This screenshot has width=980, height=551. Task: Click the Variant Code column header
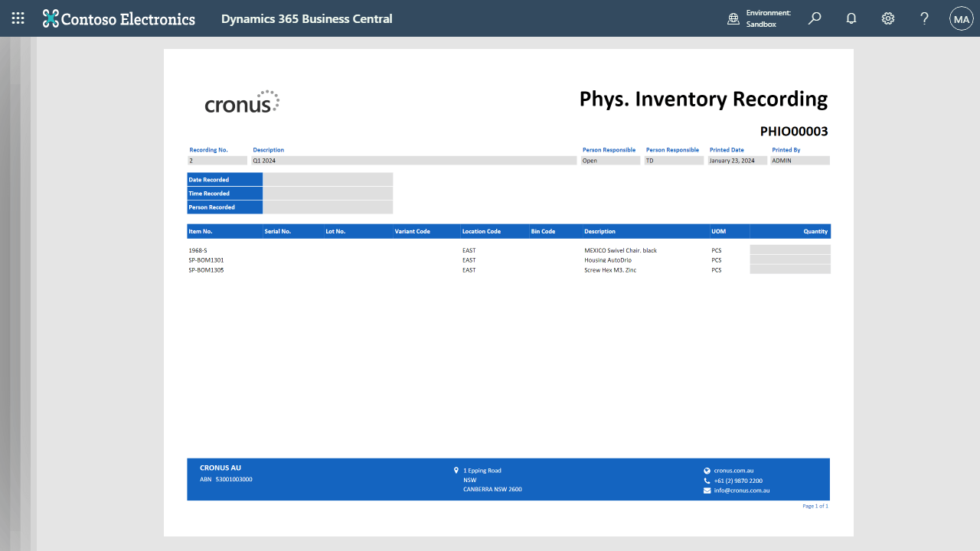[x=413, y=231]
